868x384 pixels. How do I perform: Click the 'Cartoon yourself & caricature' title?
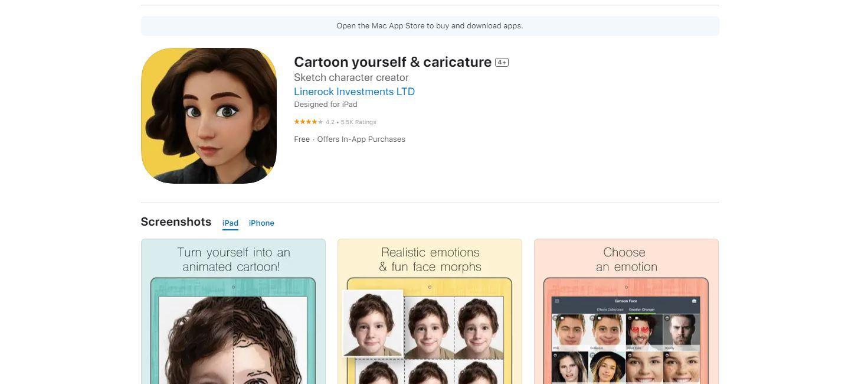(392, 62)
